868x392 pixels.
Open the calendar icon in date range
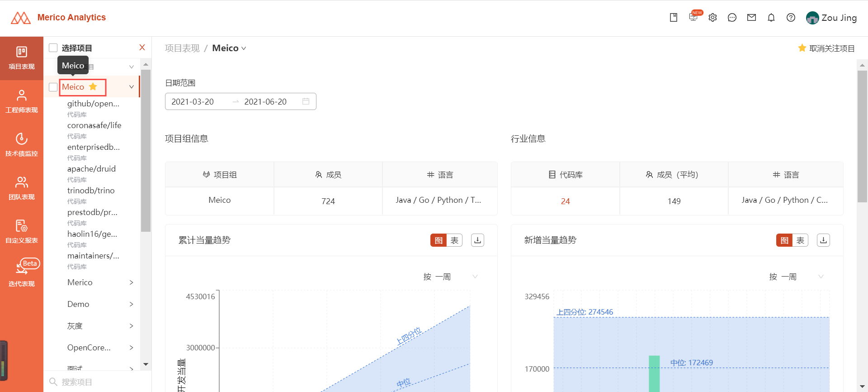point(306,101)
